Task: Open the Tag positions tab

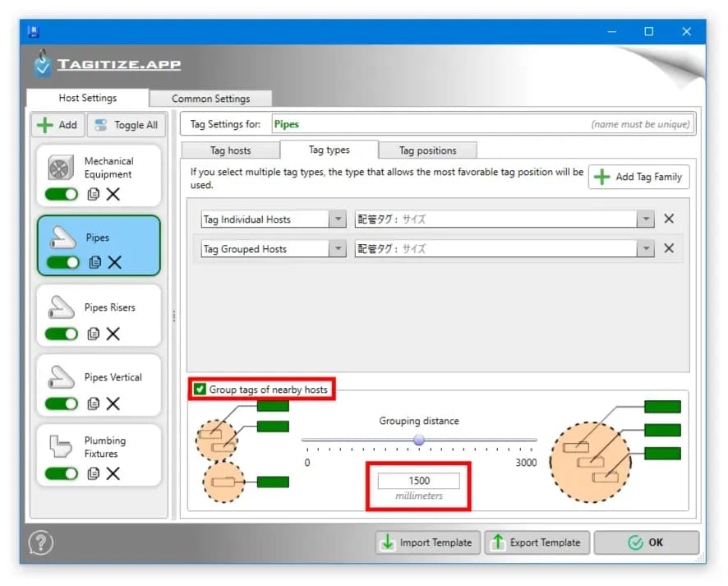Action: 427,150
